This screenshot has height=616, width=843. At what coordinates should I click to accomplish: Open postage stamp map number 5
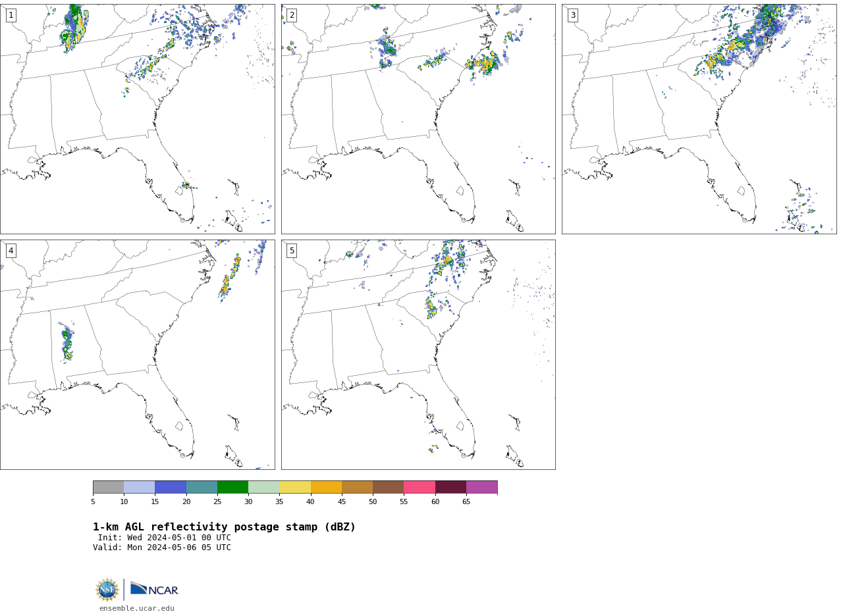click(x=418, y=355)
